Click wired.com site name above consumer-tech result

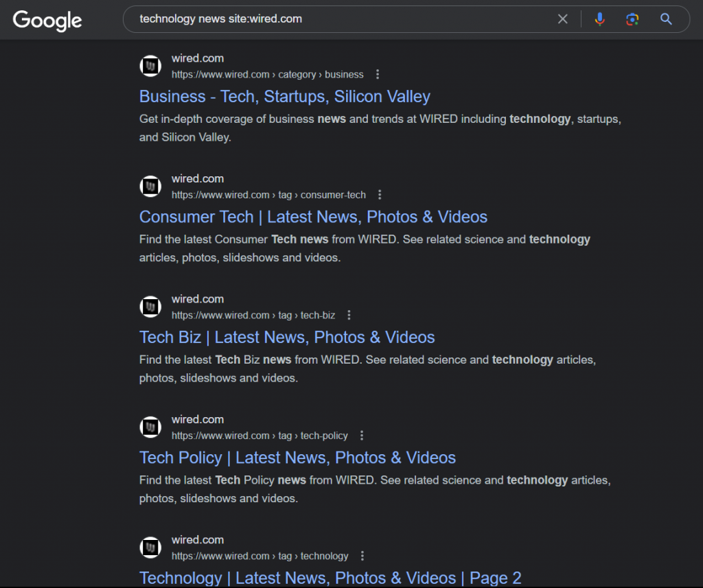click(x=198, y=179)
